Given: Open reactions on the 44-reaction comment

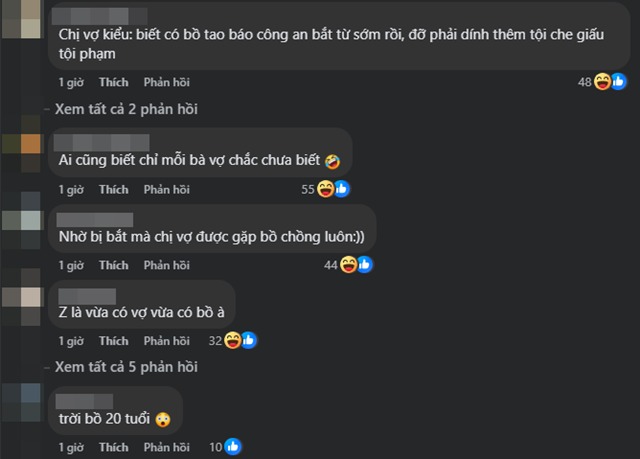Looking at the screenshot, I should coord(356,265).
